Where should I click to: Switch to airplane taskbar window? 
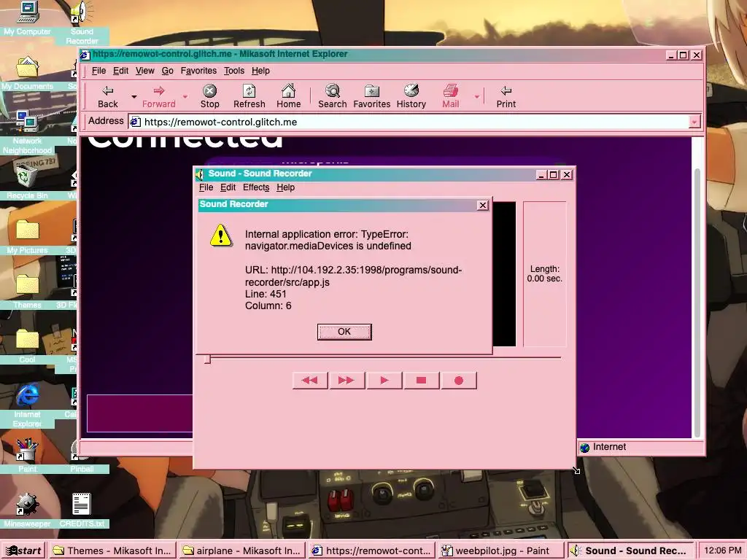242,551
